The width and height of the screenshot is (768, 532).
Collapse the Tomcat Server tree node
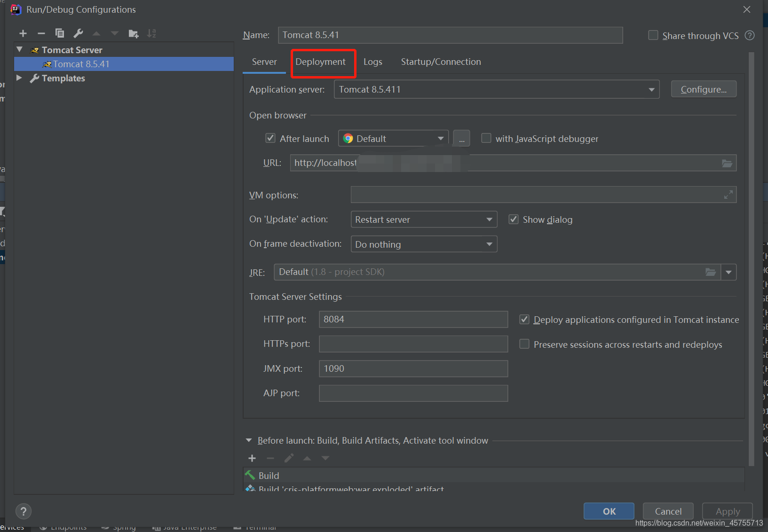point(20,49)
